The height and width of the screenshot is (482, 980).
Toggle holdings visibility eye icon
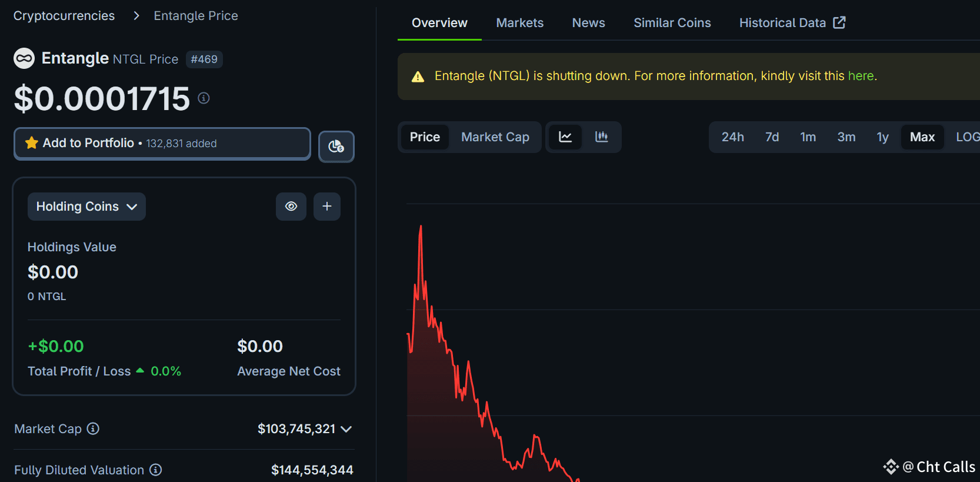click(291, 207)
